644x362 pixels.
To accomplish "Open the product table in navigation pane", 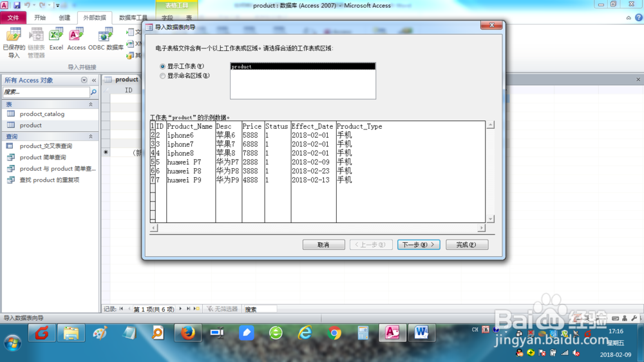I will tap(30, 126).
